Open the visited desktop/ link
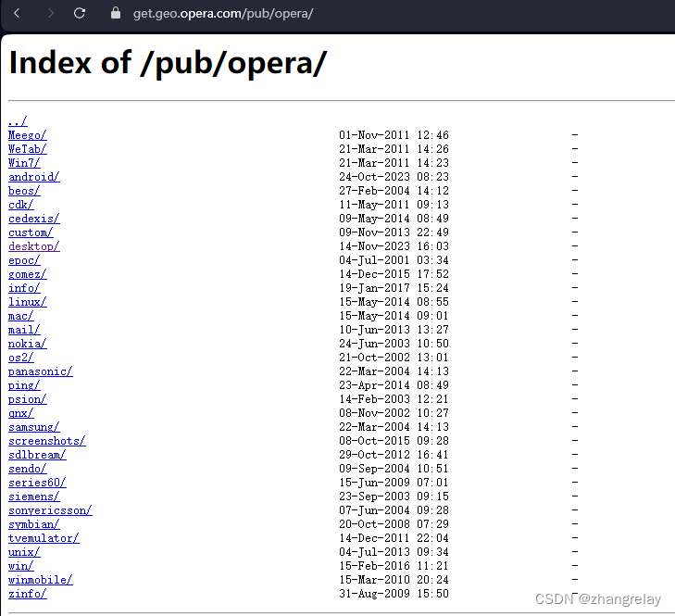This screenshot has height=616, width=675. click(x=34, y=246)
